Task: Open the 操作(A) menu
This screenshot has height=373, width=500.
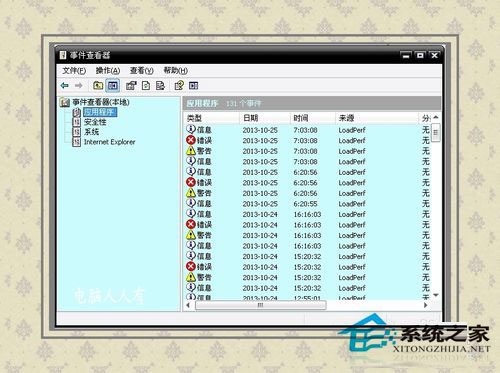Action: point(108,71)
